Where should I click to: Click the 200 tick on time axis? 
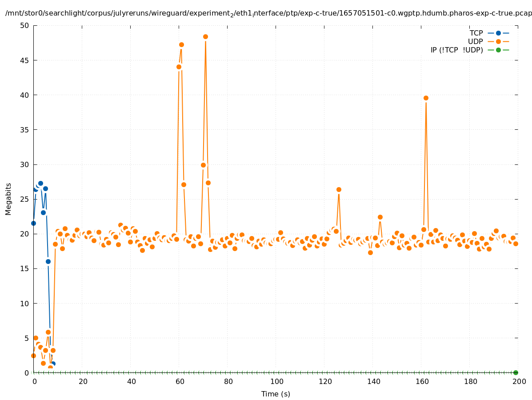(x=519, y=381)
